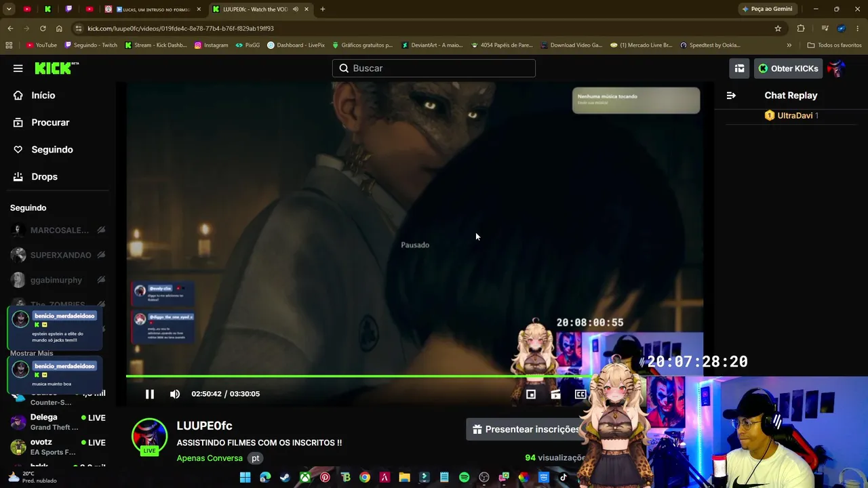This screenshot has height=488, width=868.
Task: Click the Buscar search field
Action: (434, 68)
